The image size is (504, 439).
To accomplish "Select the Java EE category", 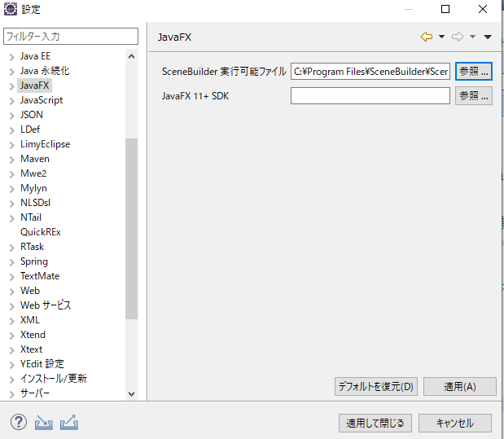I will (x=35, y=56).
